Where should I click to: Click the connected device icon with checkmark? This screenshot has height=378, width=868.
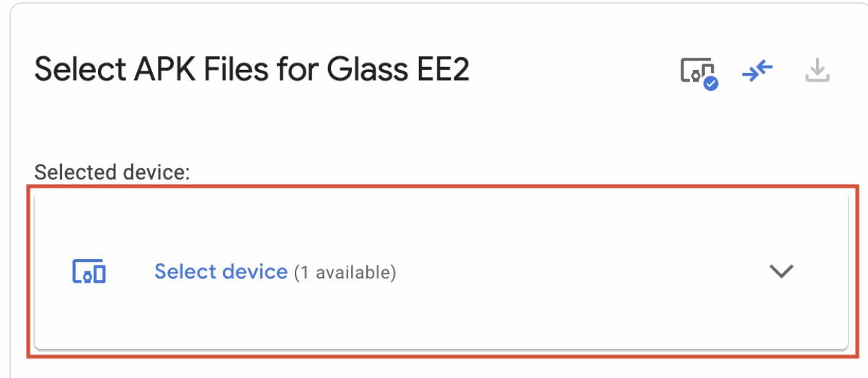click(x=699, y=73)
